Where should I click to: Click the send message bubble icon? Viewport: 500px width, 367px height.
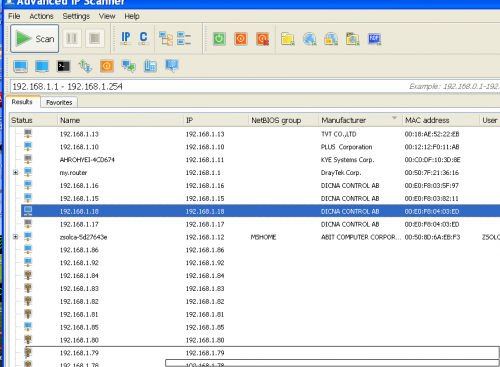172,66
